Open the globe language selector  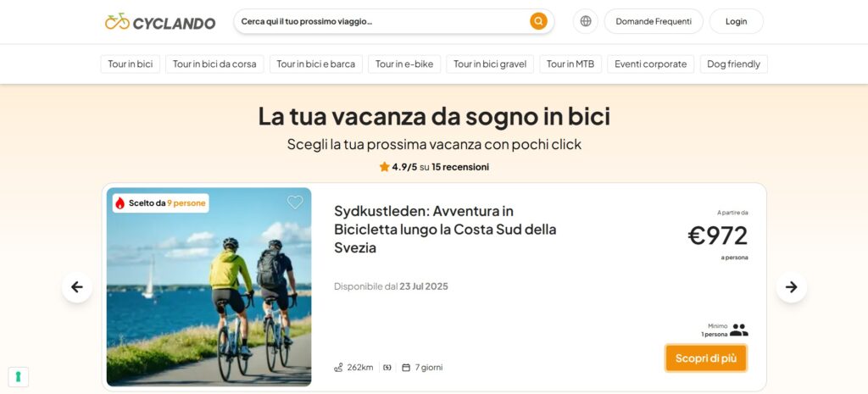point(586,21)
